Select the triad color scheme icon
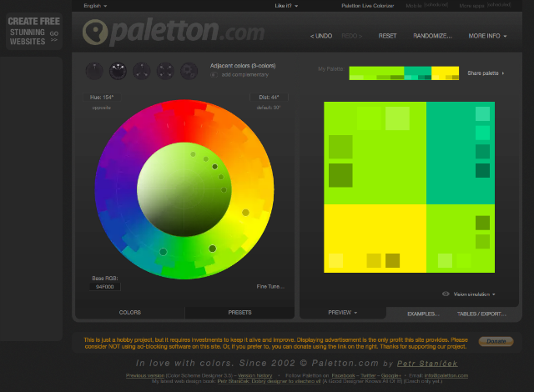 click(x=142, y=71)
